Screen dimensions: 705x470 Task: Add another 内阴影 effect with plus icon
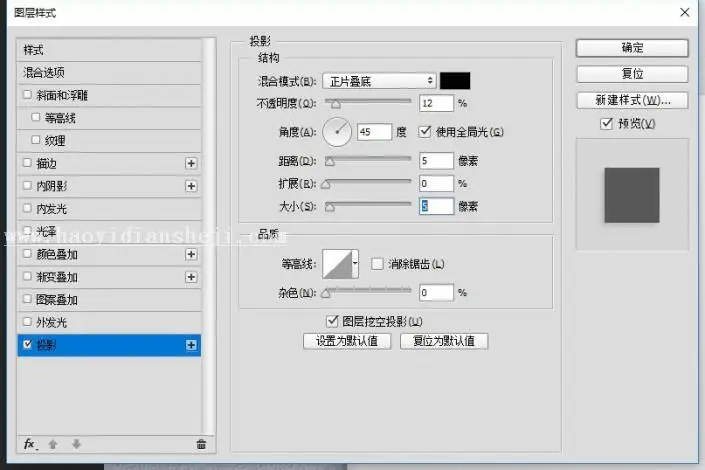tap(191, 186)
